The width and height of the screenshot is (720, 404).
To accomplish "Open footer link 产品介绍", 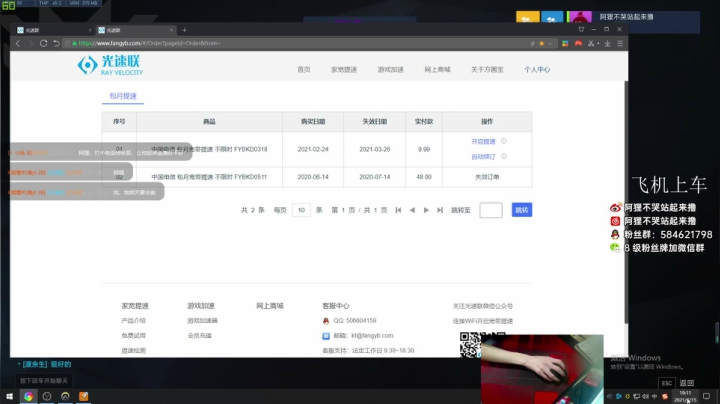I will (133, 320).
